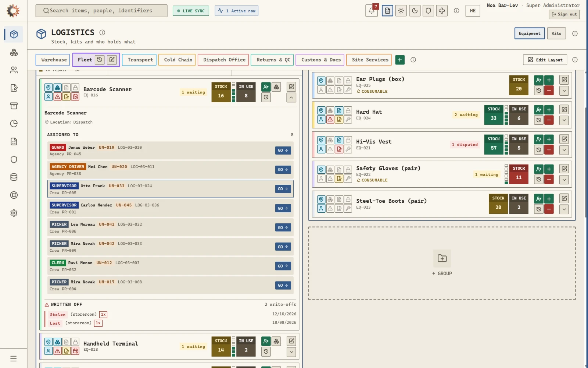
Task: Click the edit icon on the Fleet tab
Action: coord(112,60)
